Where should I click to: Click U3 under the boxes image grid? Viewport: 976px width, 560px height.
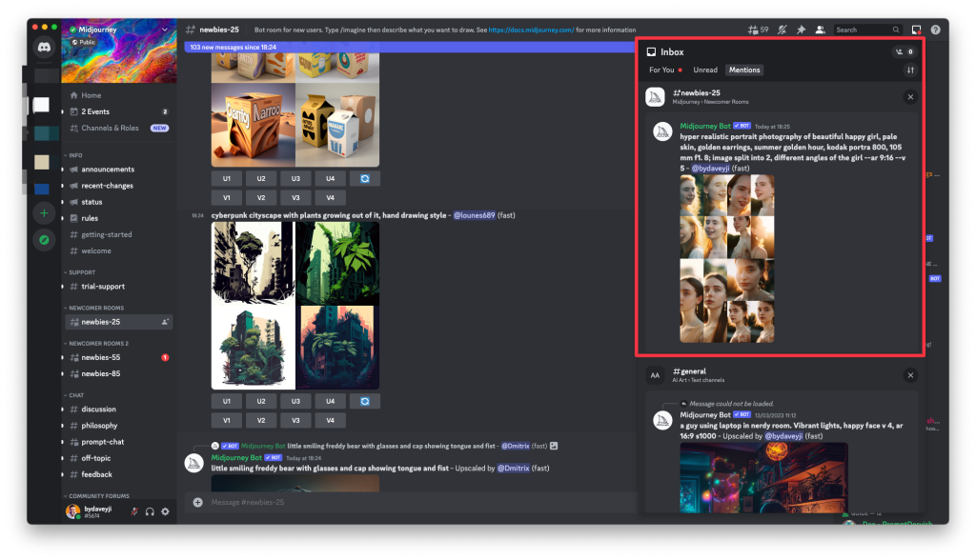[x=295, y=179]
